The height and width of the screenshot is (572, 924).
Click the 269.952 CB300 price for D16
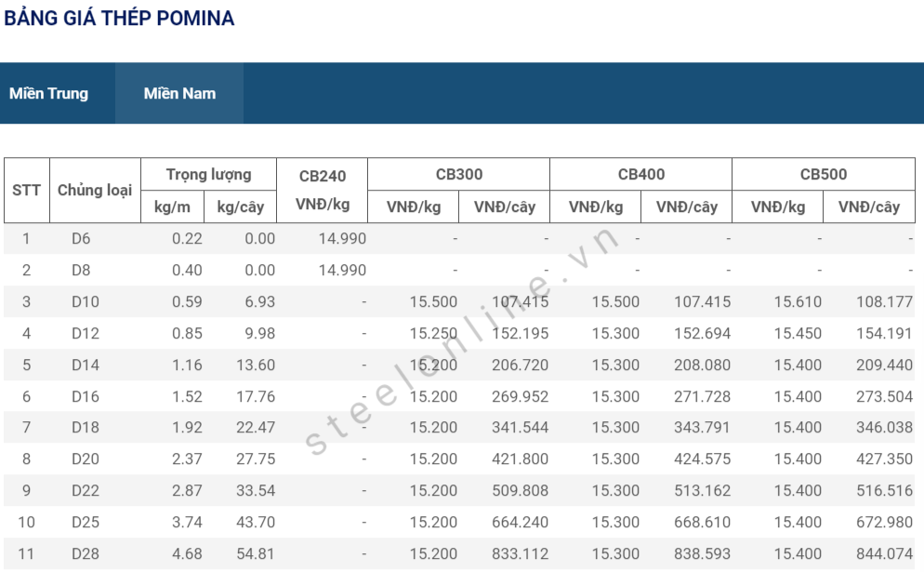pos(520,396)
